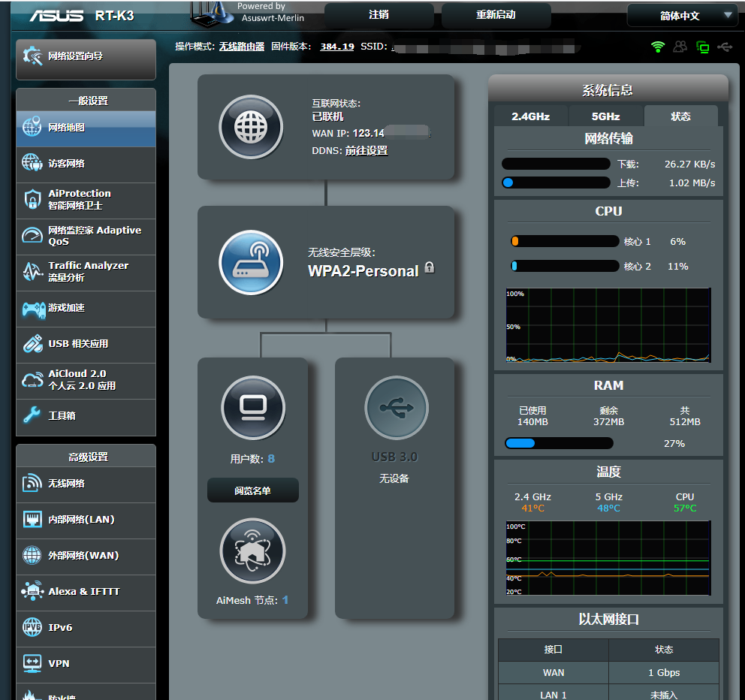
Task: Open Alexa & IFTTT icon
Action: (32, 591)
